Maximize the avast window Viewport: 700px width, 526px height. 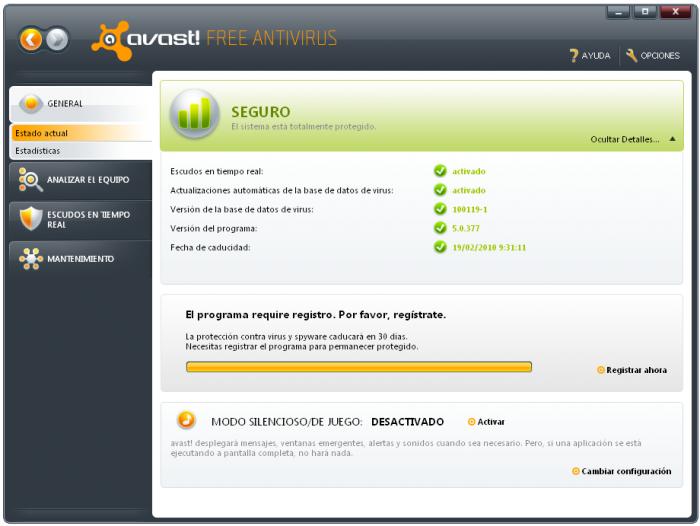(x=645, y=12)
